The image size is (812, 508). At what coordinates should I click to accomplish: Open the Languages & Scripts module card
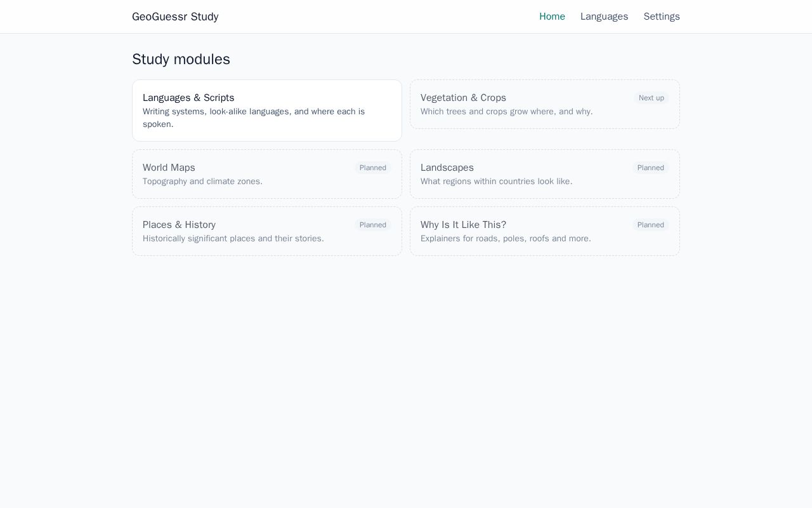tap(267, 110)
